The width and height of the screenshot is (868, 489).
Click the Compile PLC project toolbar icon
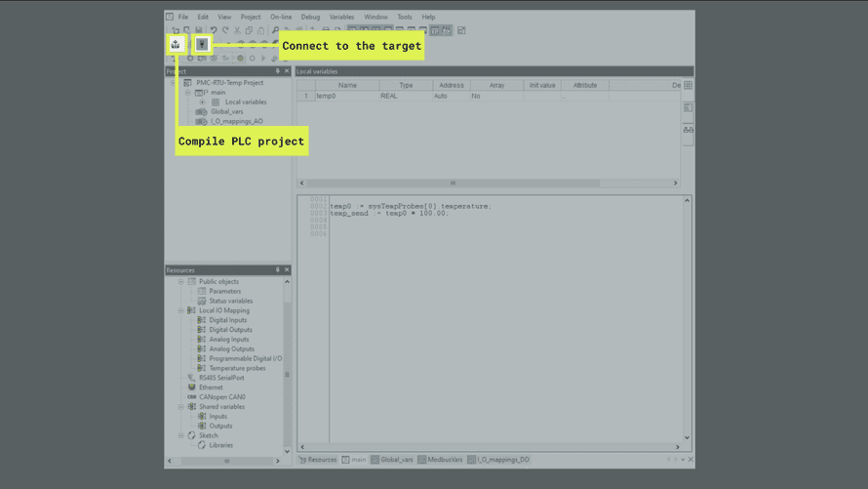click(176, 44)
